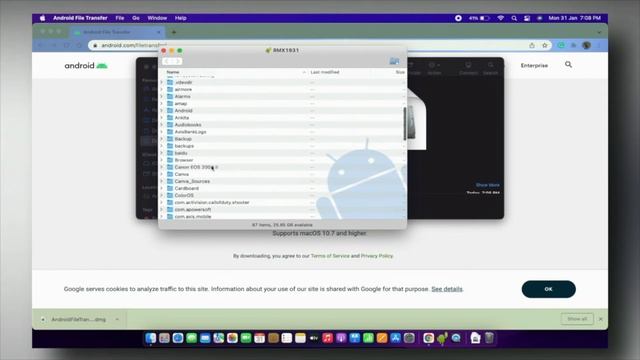Open Spotlight search in menu bar

pos(514,18)
